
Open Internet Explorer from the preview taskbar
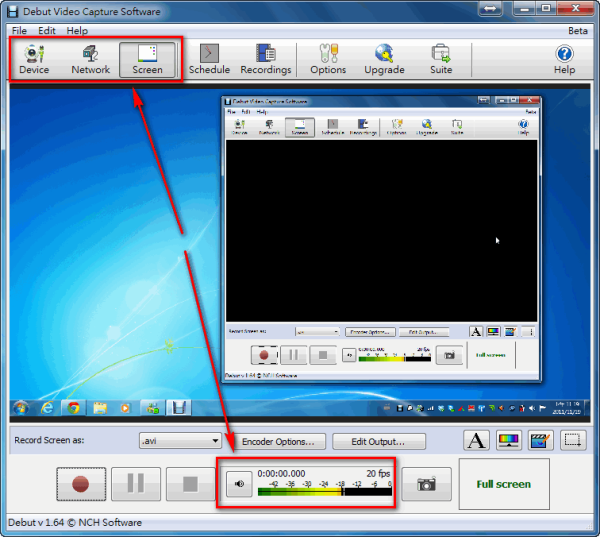(47, 408)
